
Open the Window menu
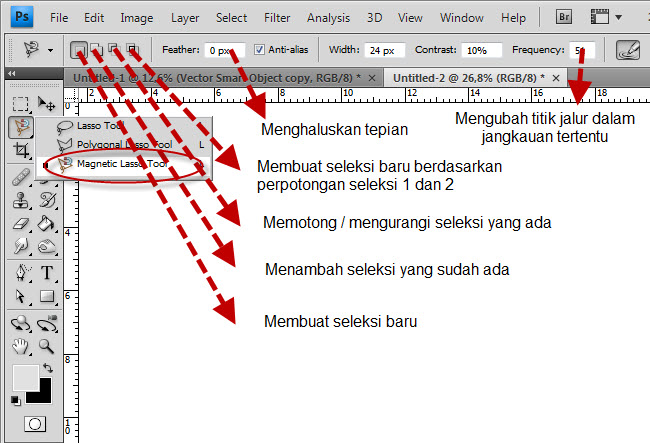pos(462,18)
